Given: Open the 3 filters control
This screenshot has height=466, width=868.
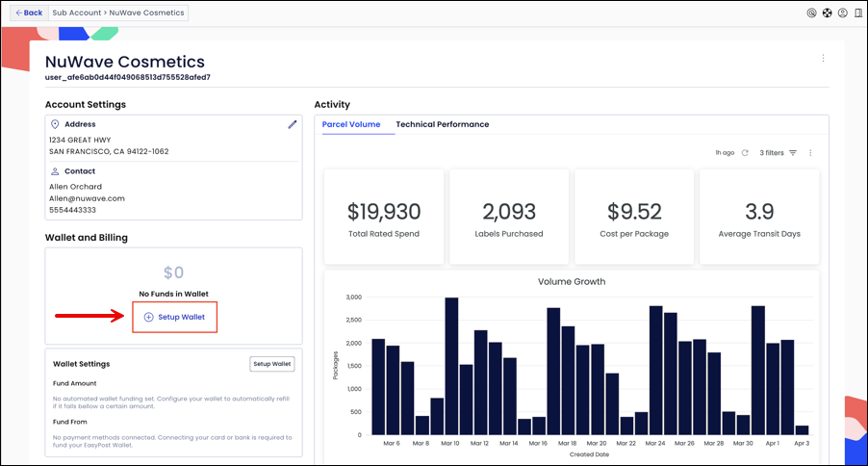Looking at the screenshot, I should 778,153.
